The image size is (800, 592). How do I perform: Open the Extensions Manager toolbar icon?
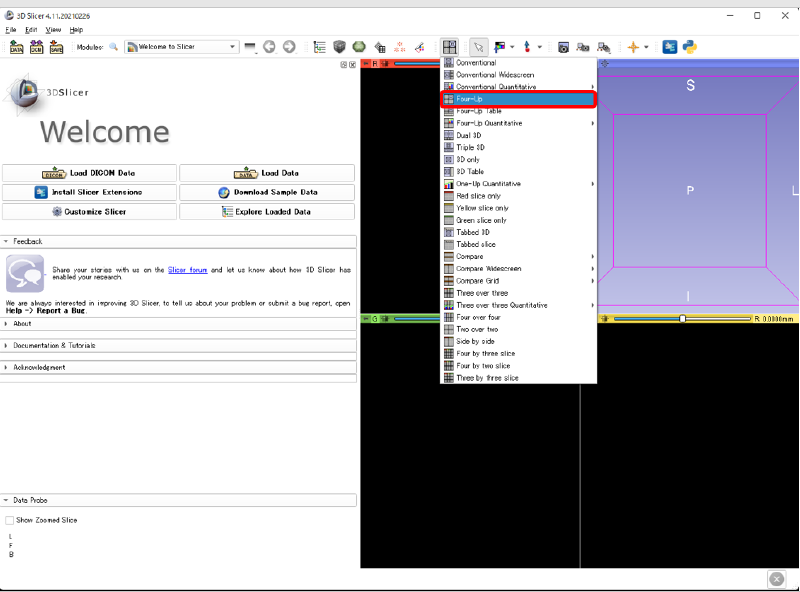[670, 47]
